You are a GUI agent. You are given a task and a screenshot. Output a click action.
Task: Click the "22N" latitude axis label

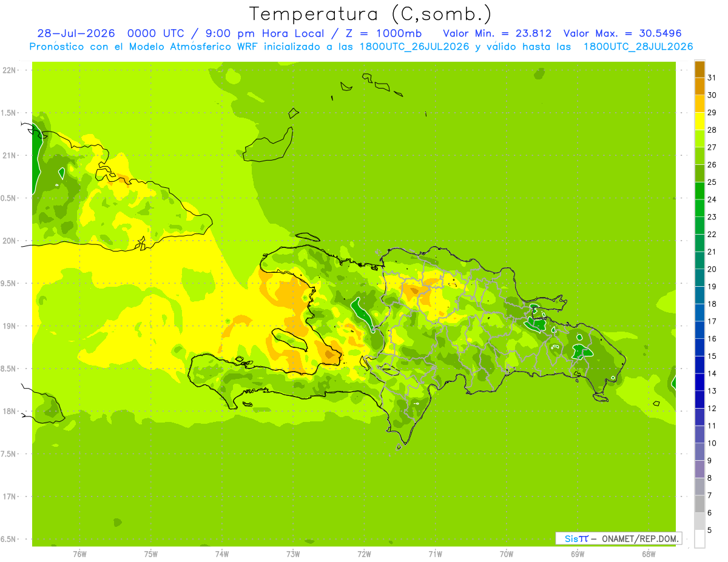click(10, 70)
